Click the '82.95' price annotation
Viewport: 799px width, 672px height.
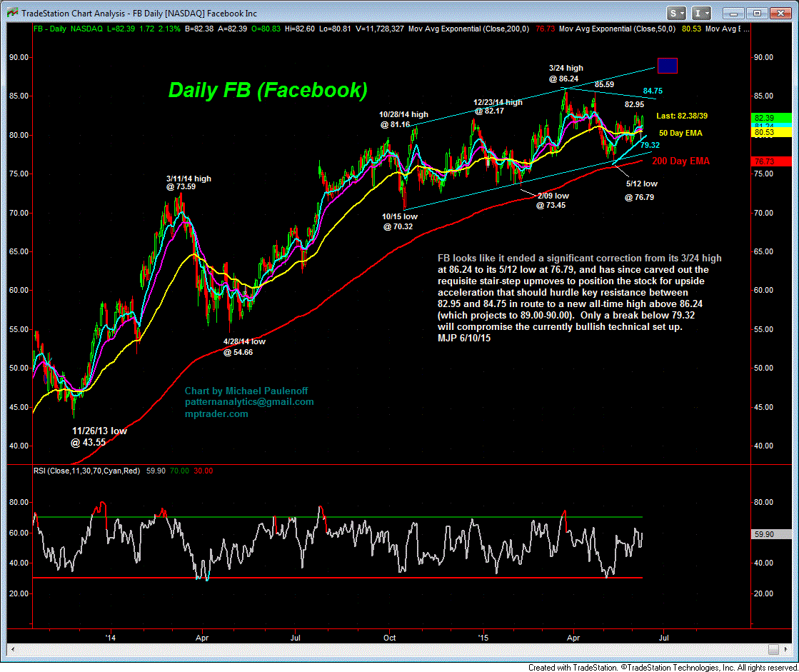(634, 104)
